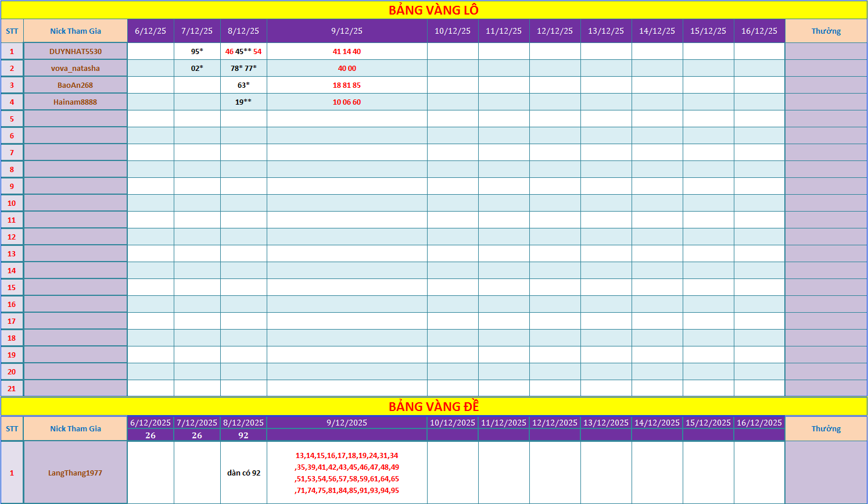The height and width of the screenshot is (504, 868).
Task: Click the BẢNG VÀNG ĐỀ title banner
Action: 433,406
